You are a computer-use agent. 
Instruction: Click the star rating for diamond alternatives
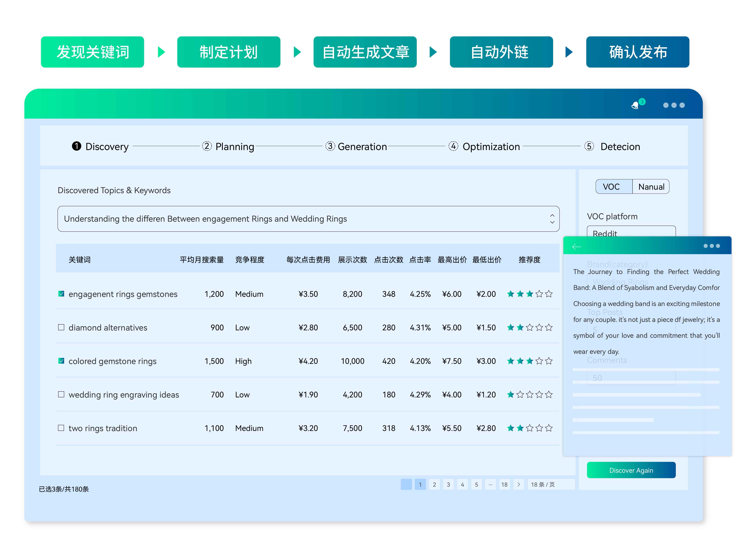click(x=529, y=327)
